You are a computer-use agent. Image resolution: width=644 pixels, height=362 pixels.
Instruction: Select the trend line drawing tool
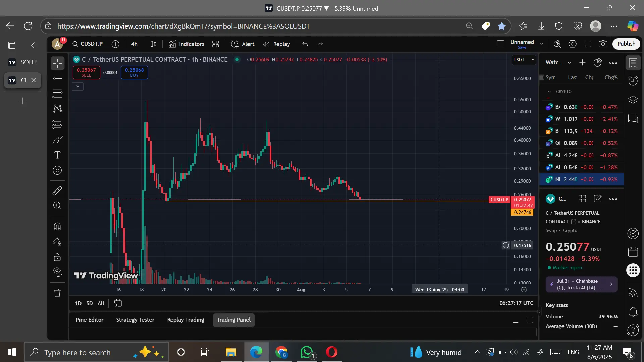[57, 79]
